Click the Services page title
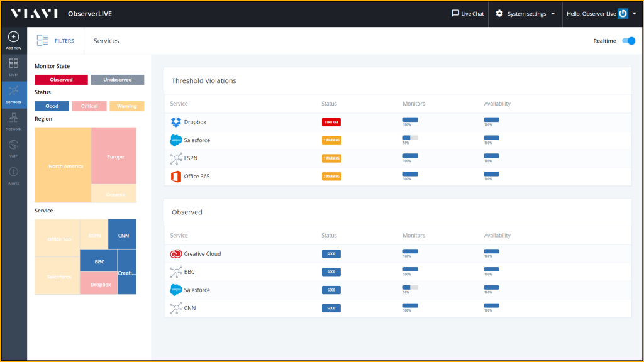Viewport: 644px width, 362px height. (106, 41)
